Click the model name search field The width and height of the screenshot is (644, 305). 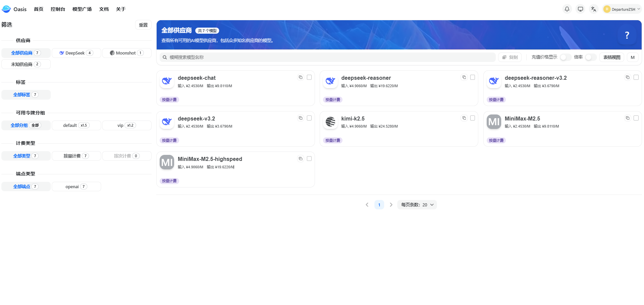point(329,57)
